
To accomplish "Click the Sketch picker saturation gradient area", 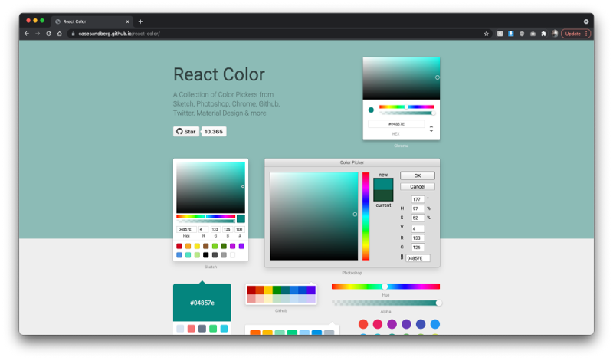I will tap(211, 188).
